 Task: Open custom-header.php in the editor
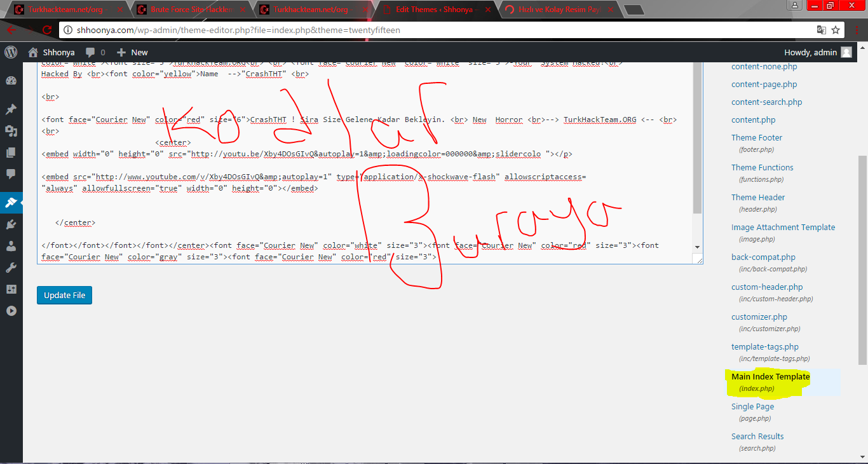[767, 287]
